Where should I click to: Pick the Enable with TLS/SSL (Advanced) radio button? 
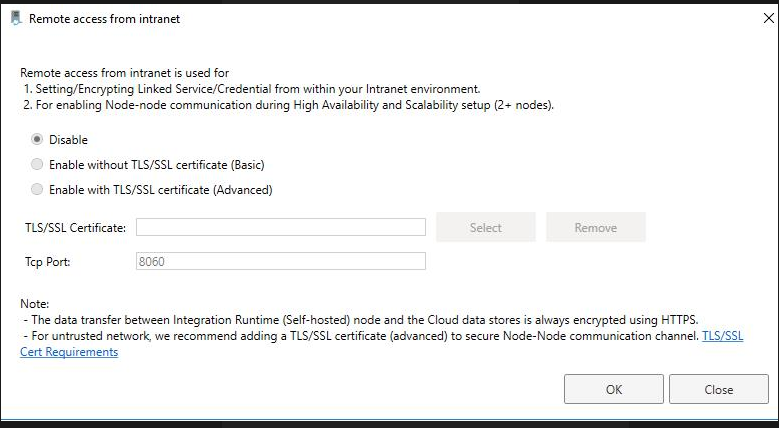[38, 189]
